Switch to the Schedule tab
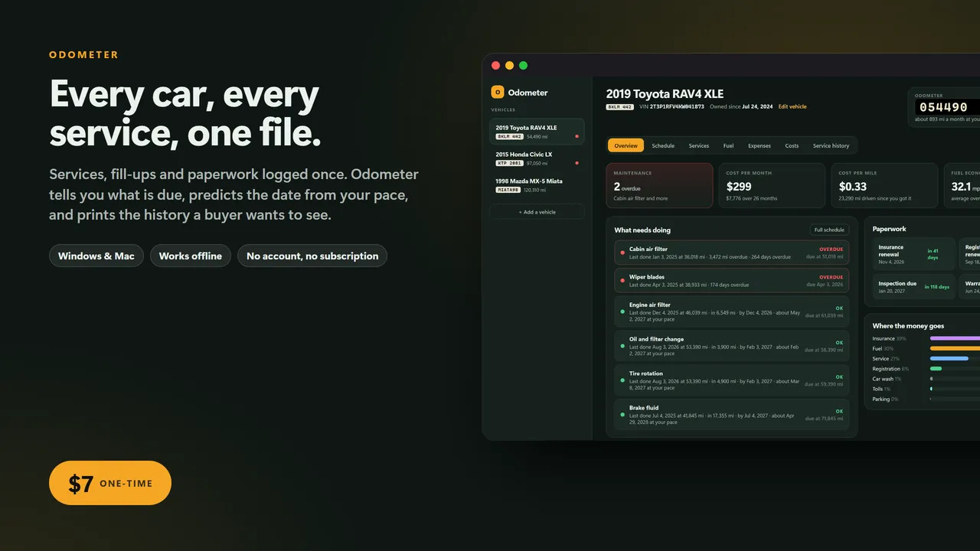The image size is (980, 551). click(663, 145)
